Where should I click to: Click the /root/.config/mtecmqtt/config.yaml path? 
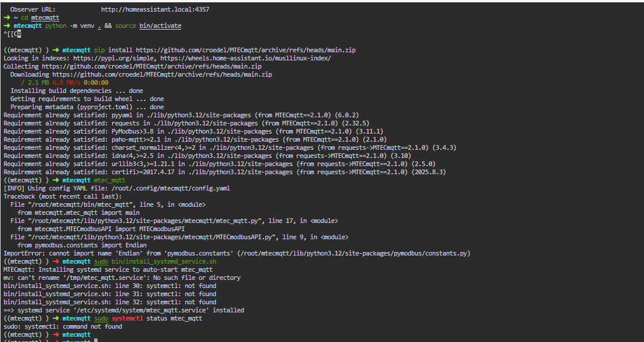point(172,188)
